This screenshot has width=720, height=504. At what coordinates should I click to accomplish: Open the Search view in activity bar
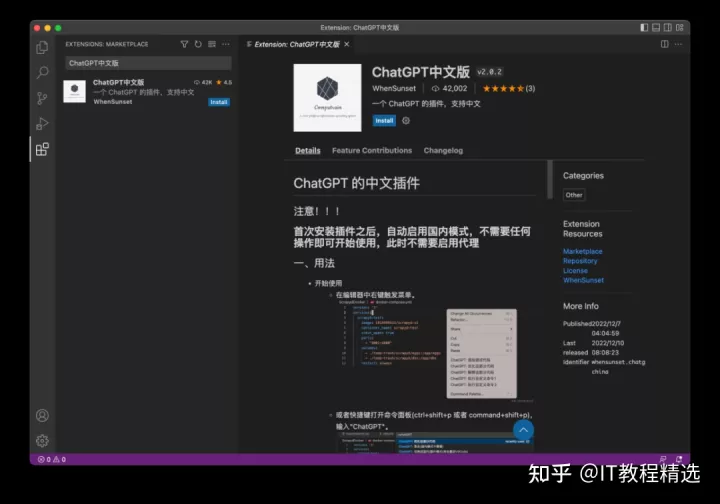click(x=42, y=72)
